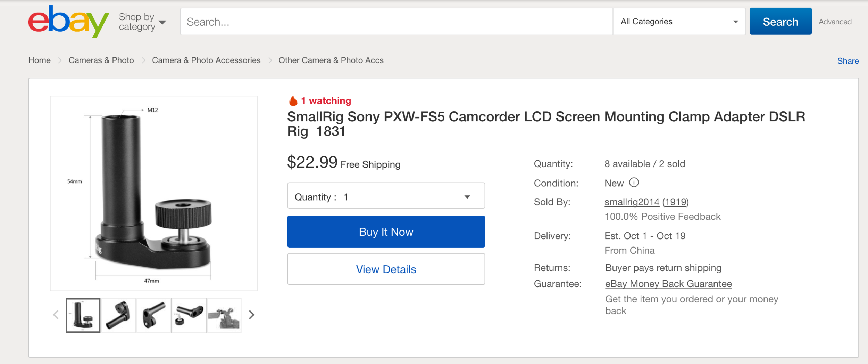Open seller smallrig2014 profile link

pos(632,202)
